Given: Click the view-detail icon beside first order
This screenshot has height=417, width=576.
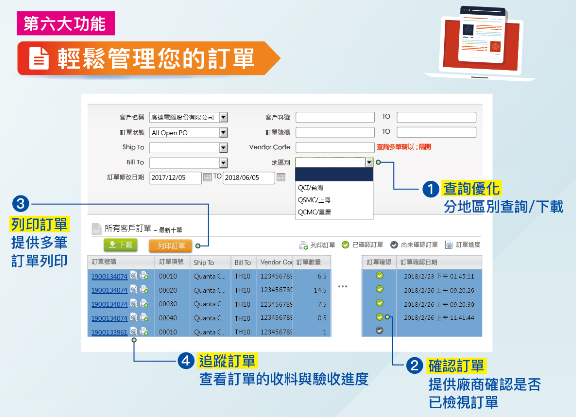Looking at the screenshot, I should pyautogui.click(x=134, y=275).
